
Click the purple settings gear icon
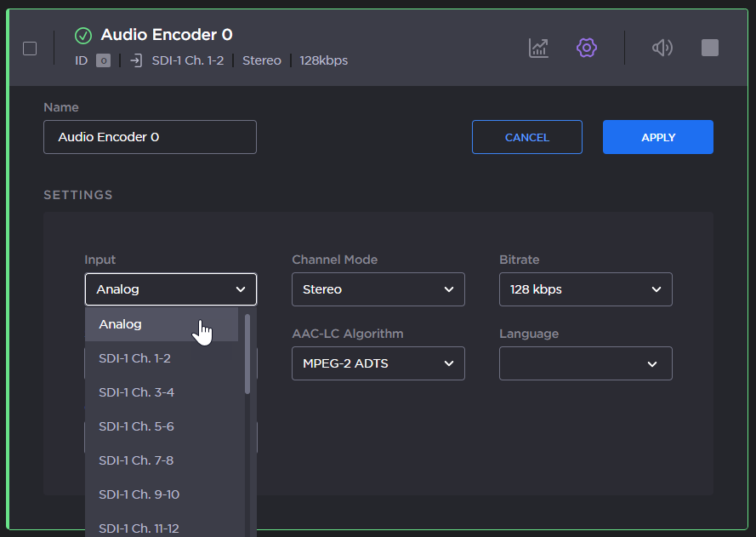[586, 48]
